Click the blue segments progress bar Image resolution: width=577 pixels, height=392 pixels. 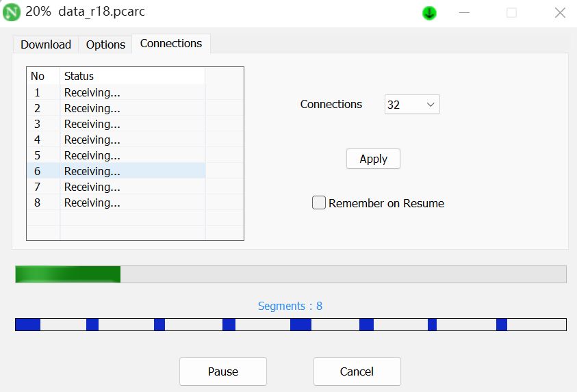290,324
